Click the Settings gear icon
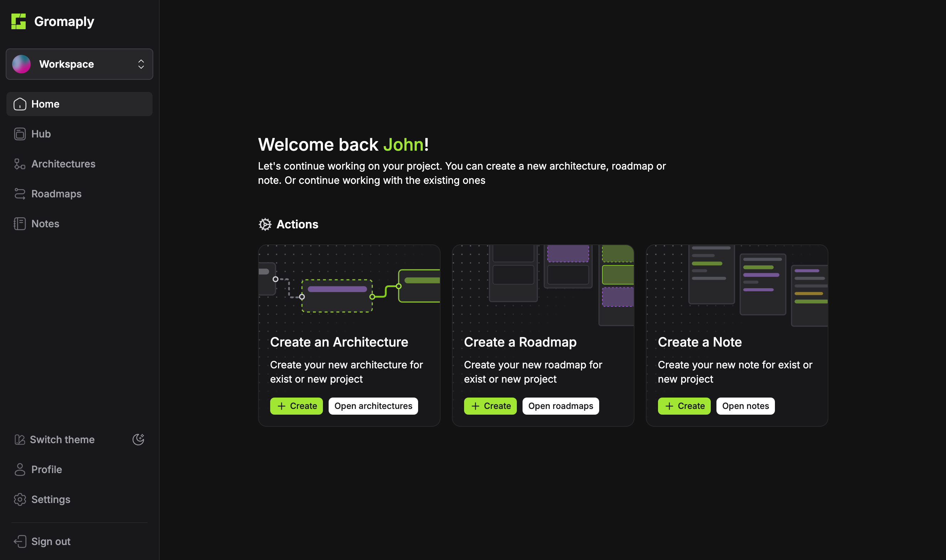The image size is (946, 560). [20, 499]
